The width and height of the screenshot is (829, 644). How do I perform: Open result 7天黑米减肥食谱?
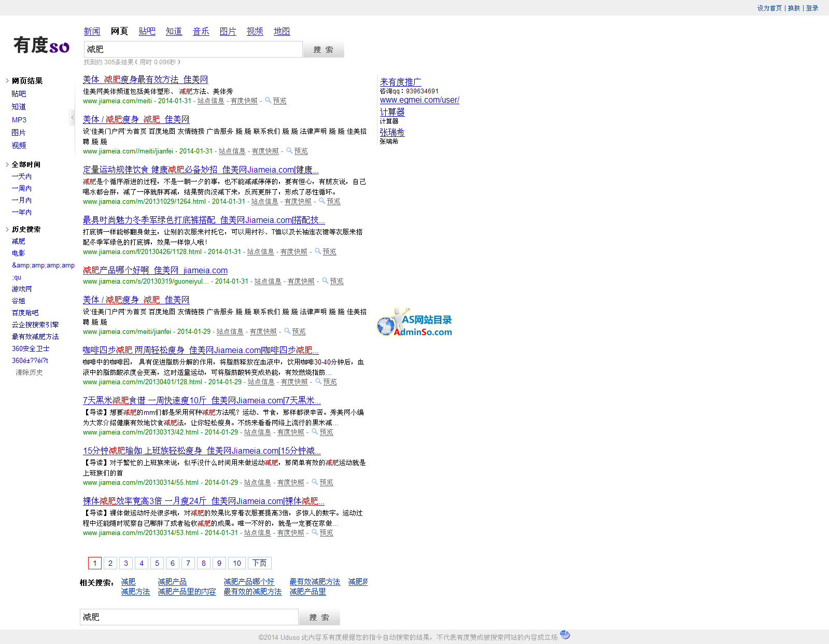[x=202, y=400]
